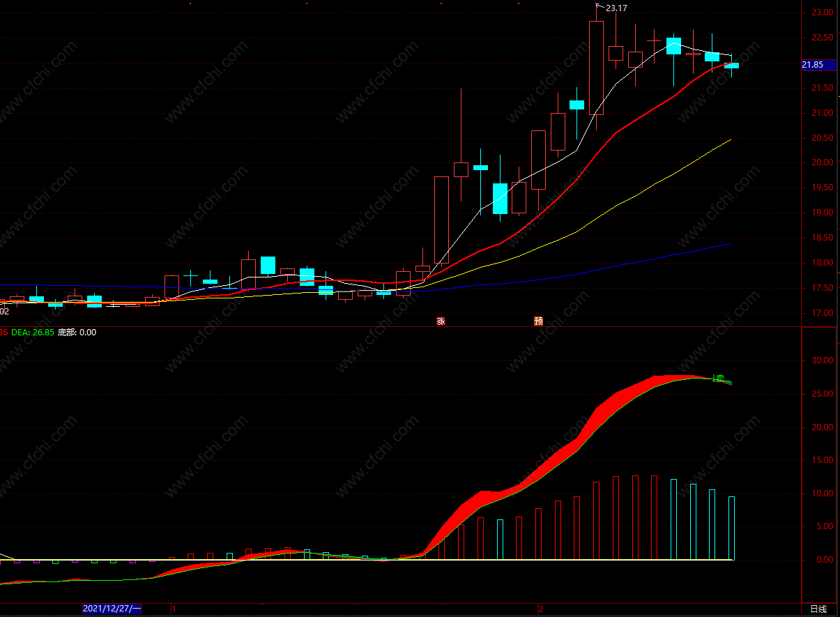Viewport: 840px width, 617px height.
Task: Click the 23.17 high price label
Action: [x=616, y=8]
